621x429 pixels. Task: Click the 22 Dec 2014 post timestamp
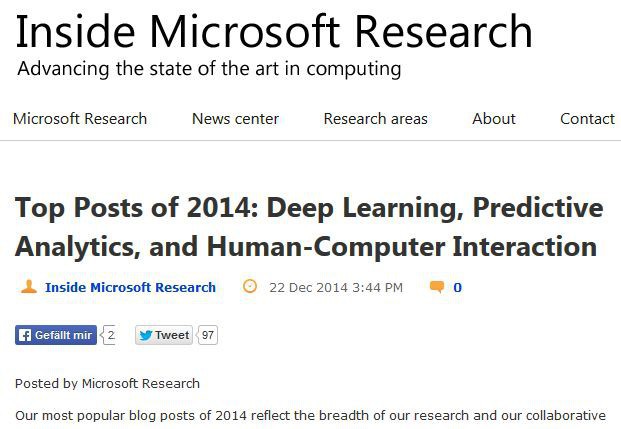[x=336, y=287]
